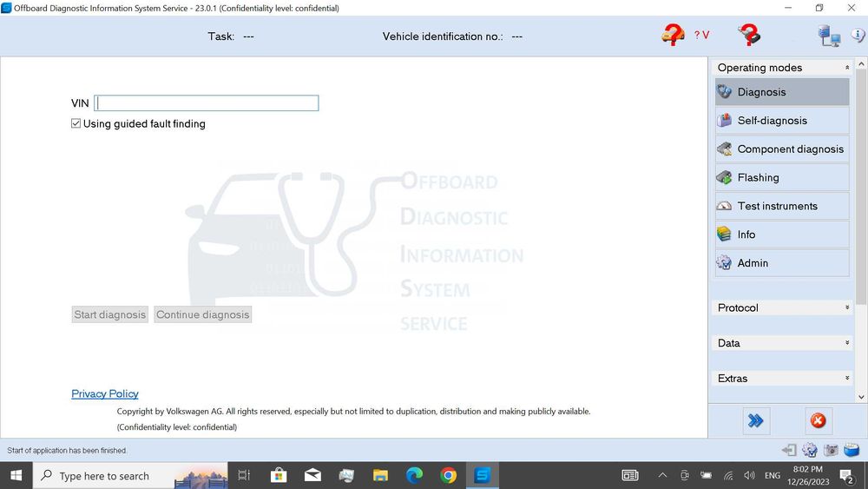
Task: Toggle Using guided fault finding checkbox
Action: 76,123
